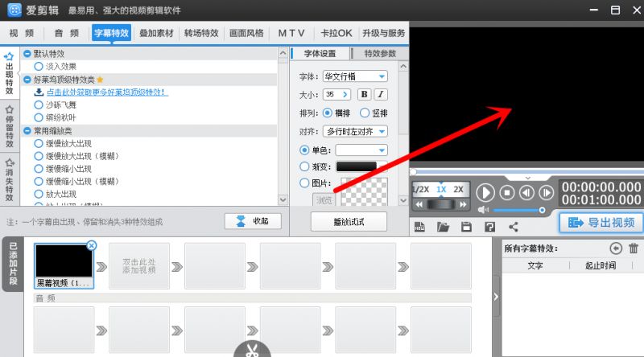The image size is (644, 357).
Task: Open the project folder icon
Action: [443, 228]
